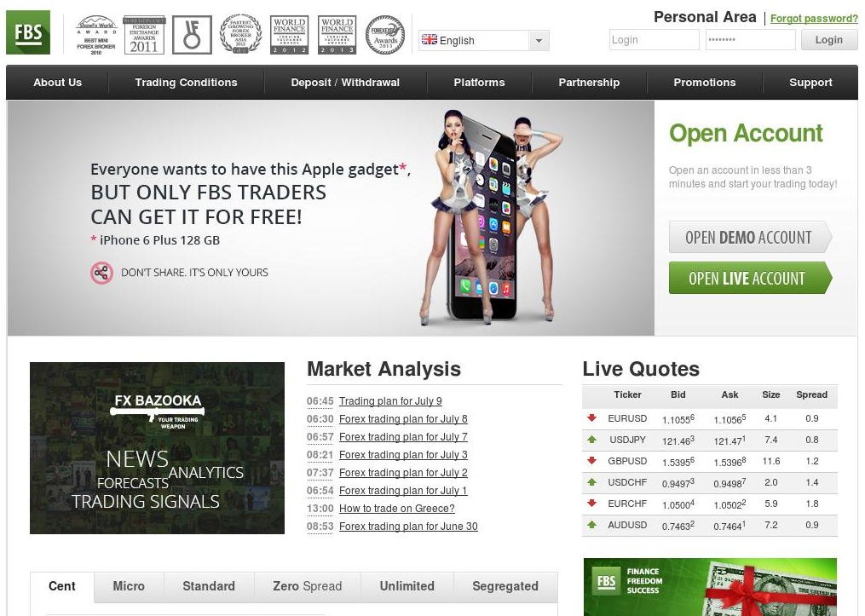Image resolution: width=865 pixels, height=616 pixels.
Task: Click the USDJPY ticker cell
Action: (x=628, y=440)
